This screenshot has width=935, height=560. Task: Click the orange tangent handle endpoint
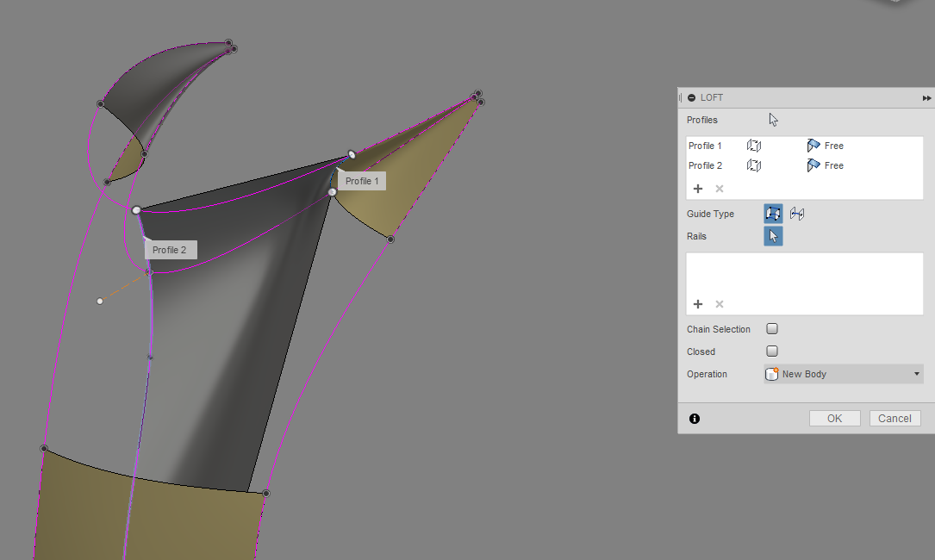(100, 302)
